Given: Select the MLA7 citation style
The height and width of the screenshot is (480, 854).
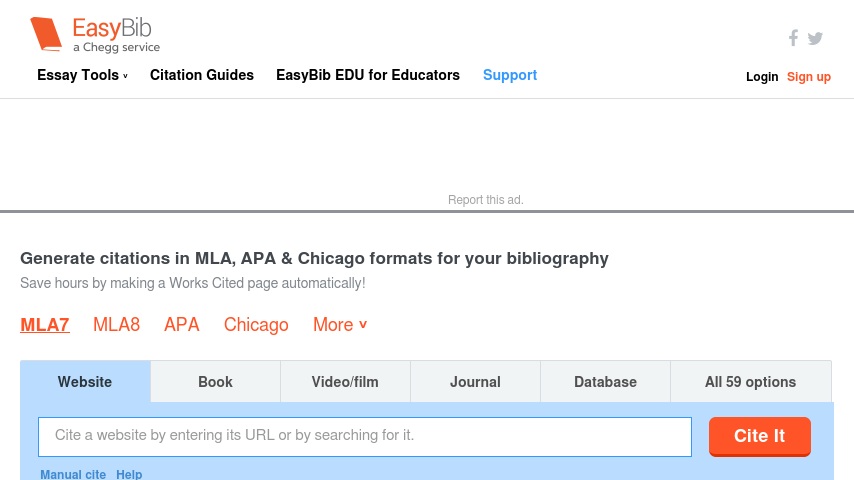Looking at the screenshot, I should coord(45,325).
